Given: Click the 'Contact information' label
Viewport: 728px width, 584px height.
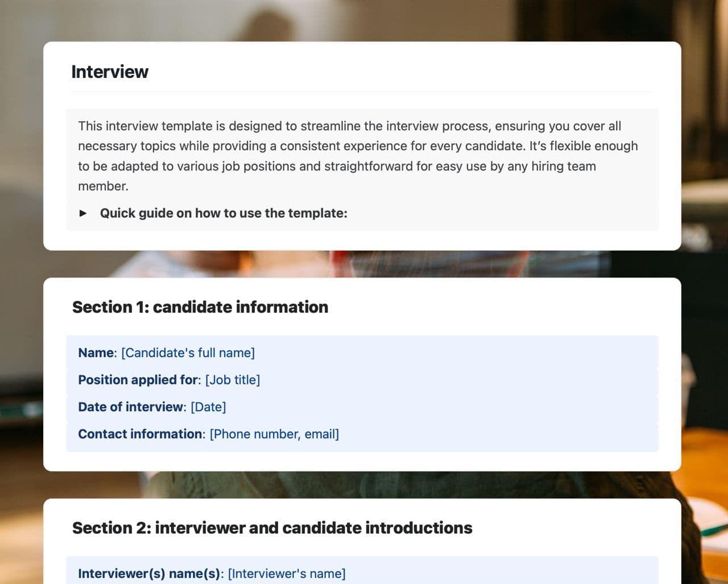Looking at the screenshot, I should [140, 434].
